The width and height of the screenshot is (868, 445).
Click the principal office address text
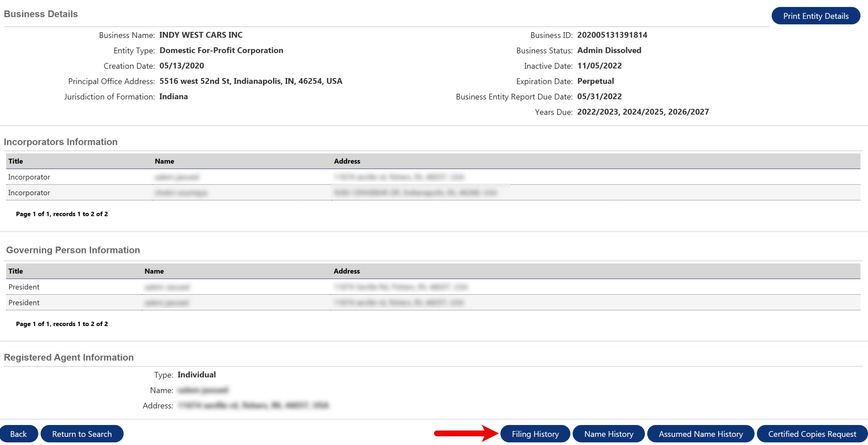(x=251, y=81)
